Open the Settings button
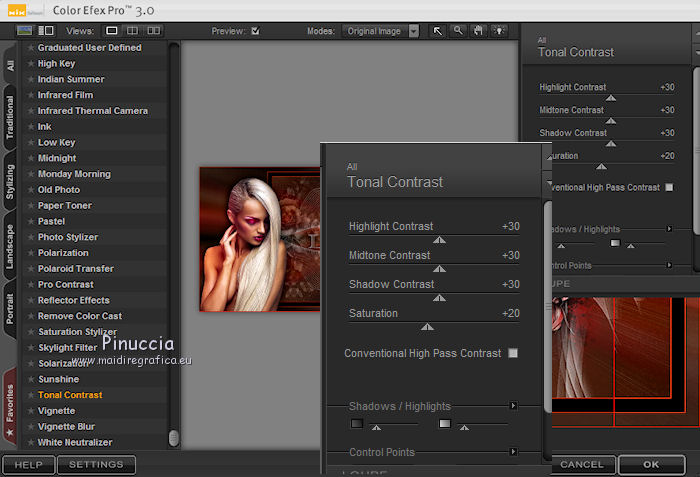The width and height of the screenshot is (700, 477). 96,464
